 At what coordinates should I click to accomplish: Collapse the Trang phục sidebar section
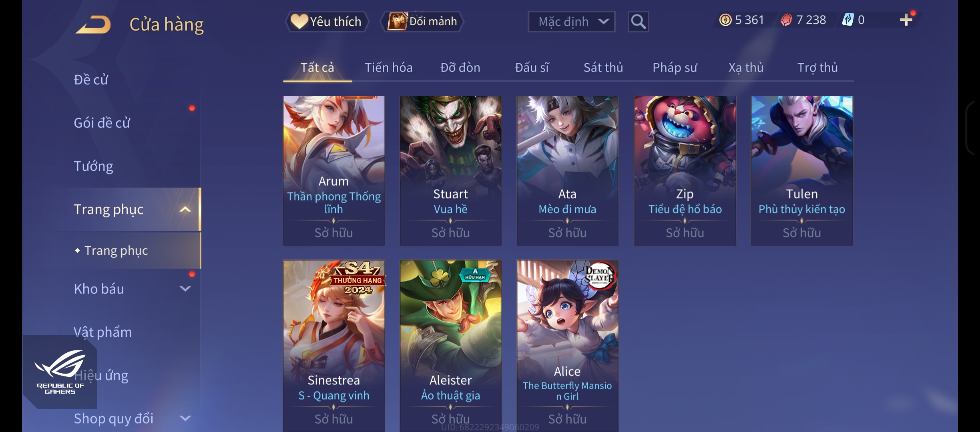(185, 209)
